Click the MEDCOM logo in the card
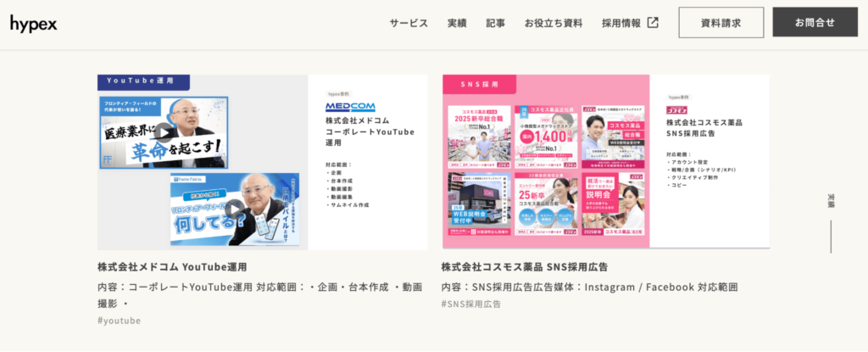Viewport: 868px width, 352px height. click(350, 106)
